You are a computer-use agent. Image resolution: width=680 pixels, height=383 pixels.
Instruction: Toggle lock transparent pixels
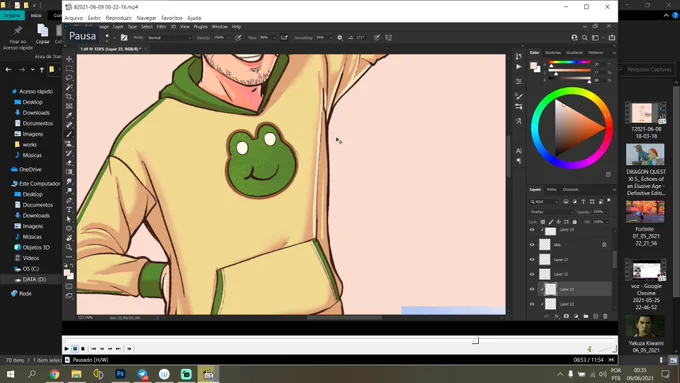543,222
